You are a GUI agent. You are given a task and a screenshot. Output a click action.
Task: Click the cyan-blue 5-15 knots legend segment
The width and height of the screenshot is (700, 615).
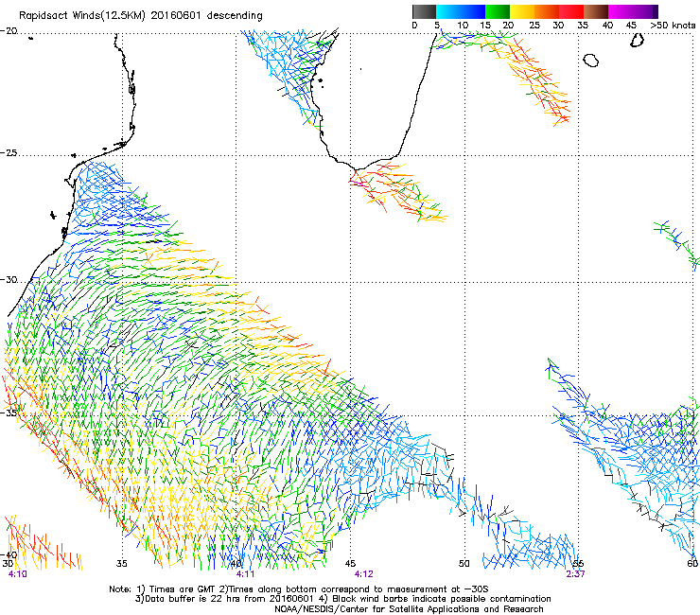click(x=461, y=11)
